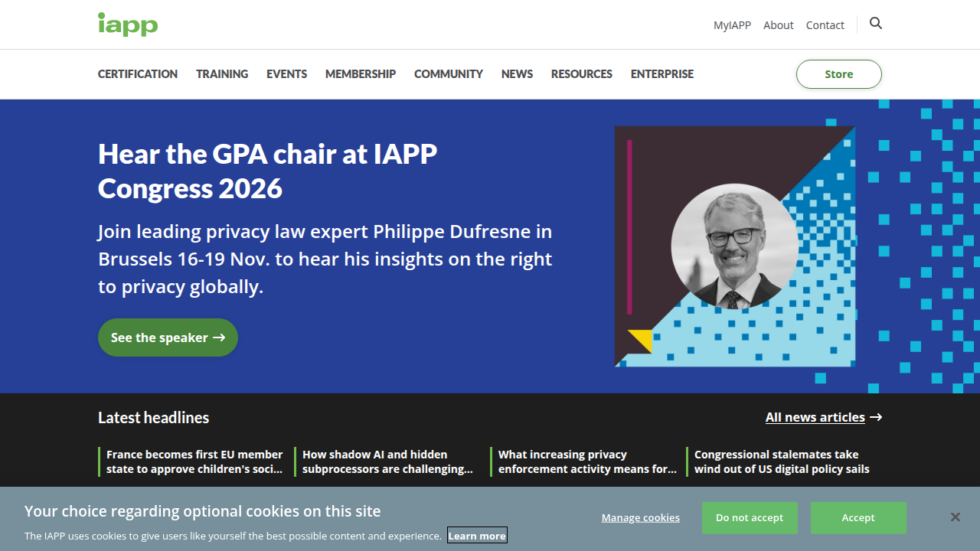
Task: Click the hero heading about GPA chair
Action: click(x=268, y=171)
